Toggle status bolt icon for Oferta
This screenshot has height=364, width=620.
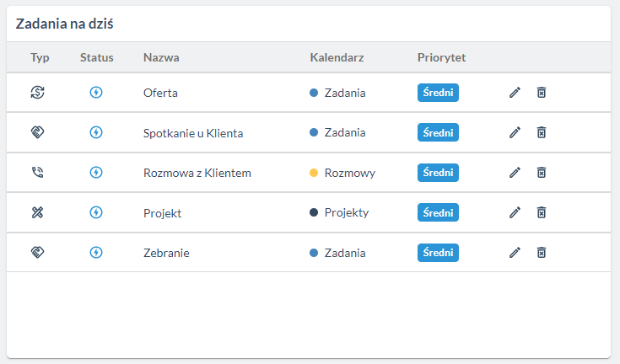pyautogui.click(x=96, y=93)
